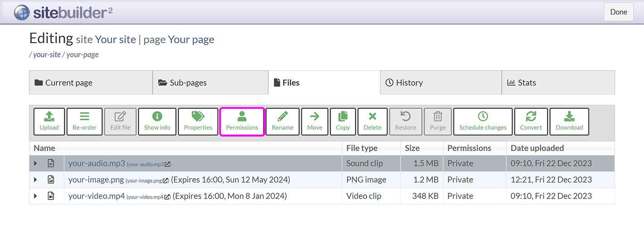Open the Schedule changes tool
This screenshot has height=244, width=644.
click(x=483, y=122)
